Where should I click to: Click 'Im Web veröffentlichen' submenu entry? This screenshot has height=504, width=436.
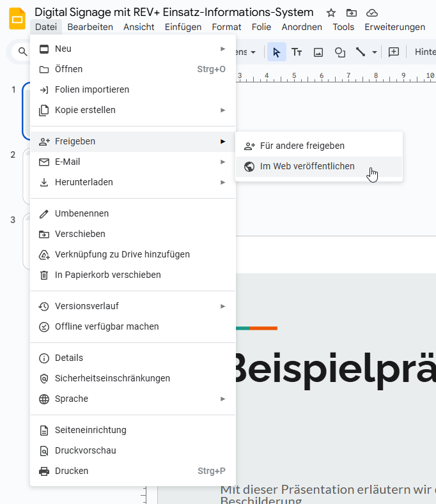[x=308, y=167]
